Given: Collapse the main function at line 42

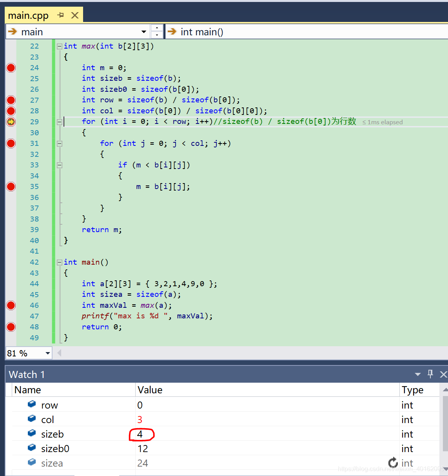Looking at the screenshot, I should coord(60,262).
